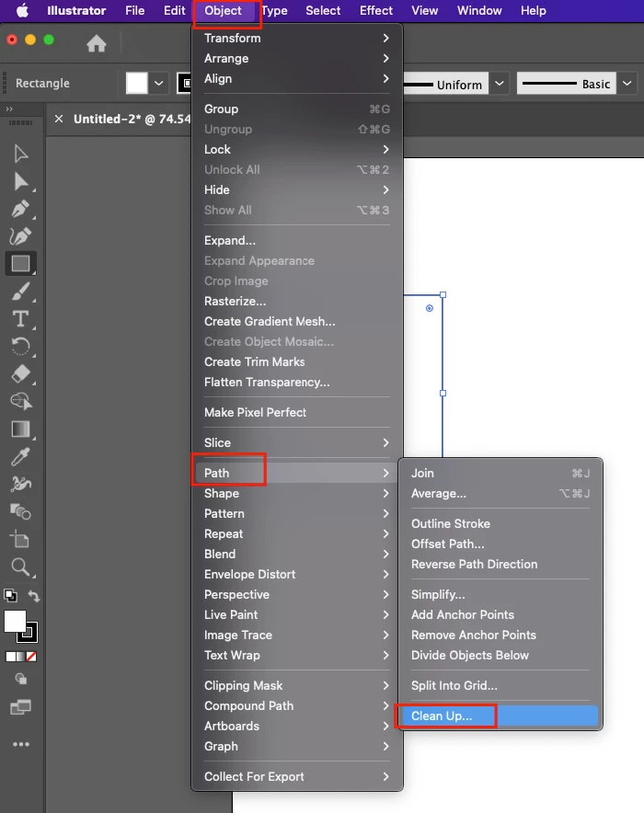Choose Create Trim Marks
644x813 pixels.
click(x=296, y=362)
